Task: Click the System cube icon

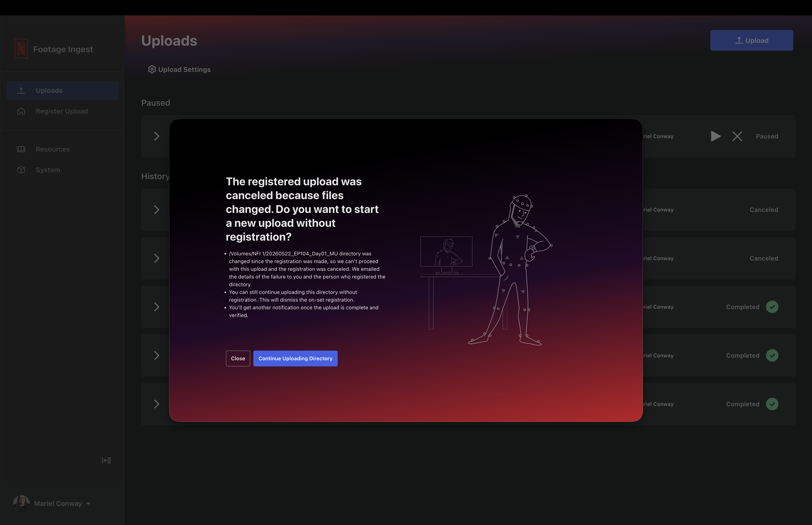Action: coord(21,170)
